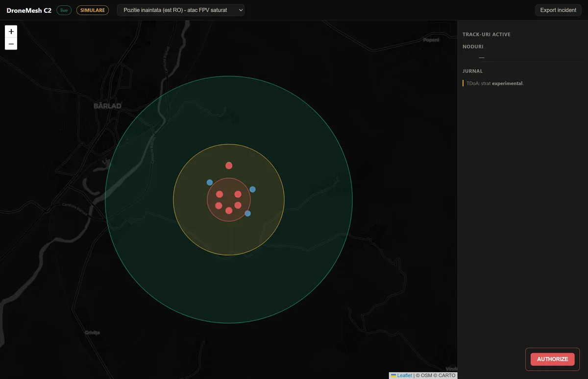Click the Export incident button
Screen dimensions: 588x379
click(558, 10)
